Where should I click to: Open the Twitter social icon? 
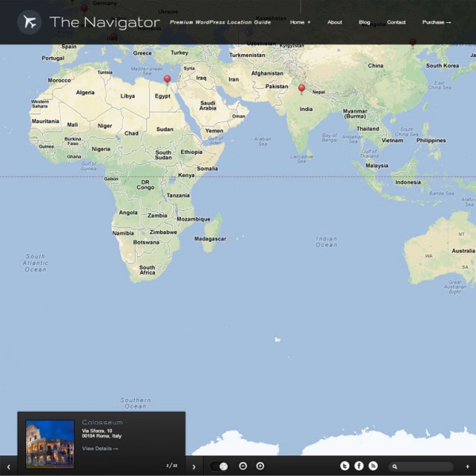coord(344,466)
